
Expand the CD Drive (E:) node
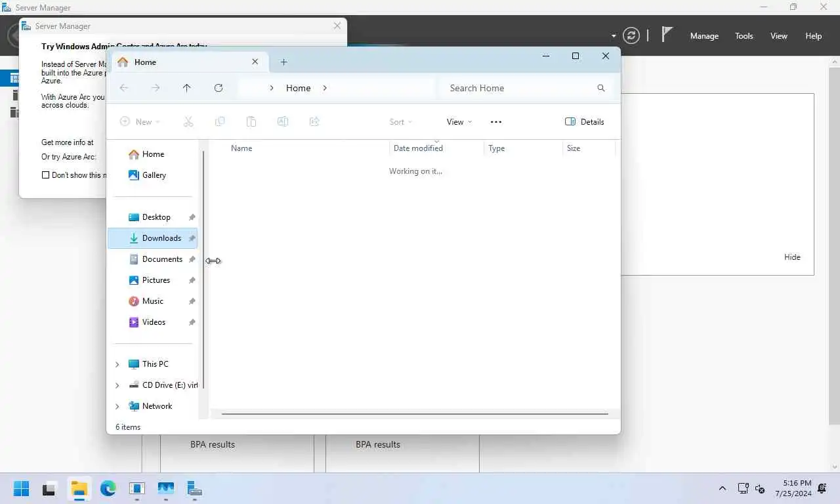click(x=117, y=385)
